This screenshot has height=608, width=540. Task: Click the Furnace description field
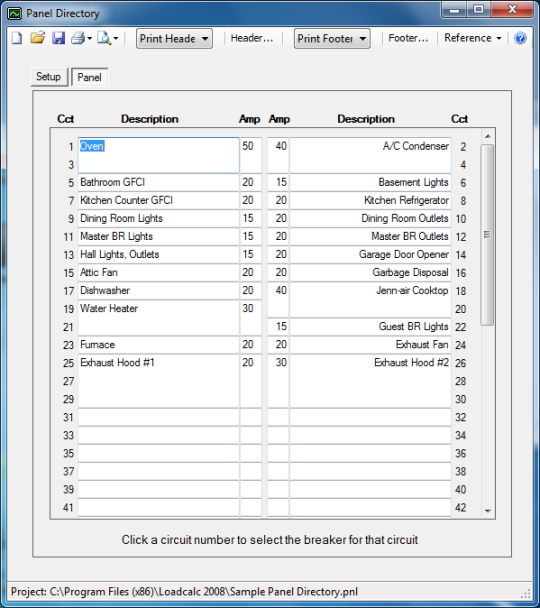click(x=159, y=345)
